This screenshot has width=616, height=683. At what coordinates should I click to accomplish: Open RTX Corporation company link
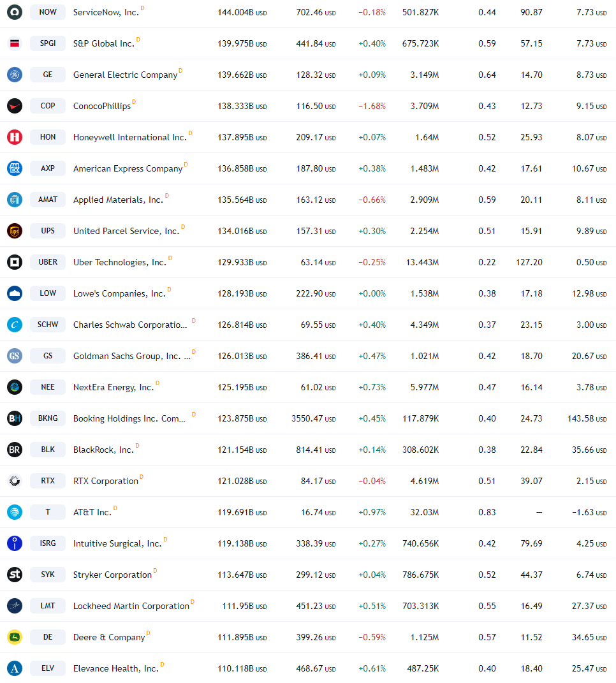(106, 481)
